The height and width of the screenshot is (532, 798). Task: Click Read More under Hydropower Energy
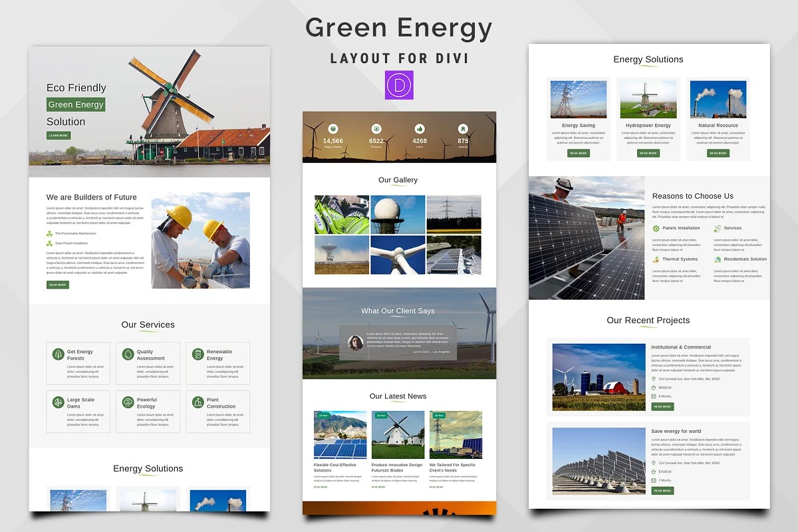(x=648, y=153)
